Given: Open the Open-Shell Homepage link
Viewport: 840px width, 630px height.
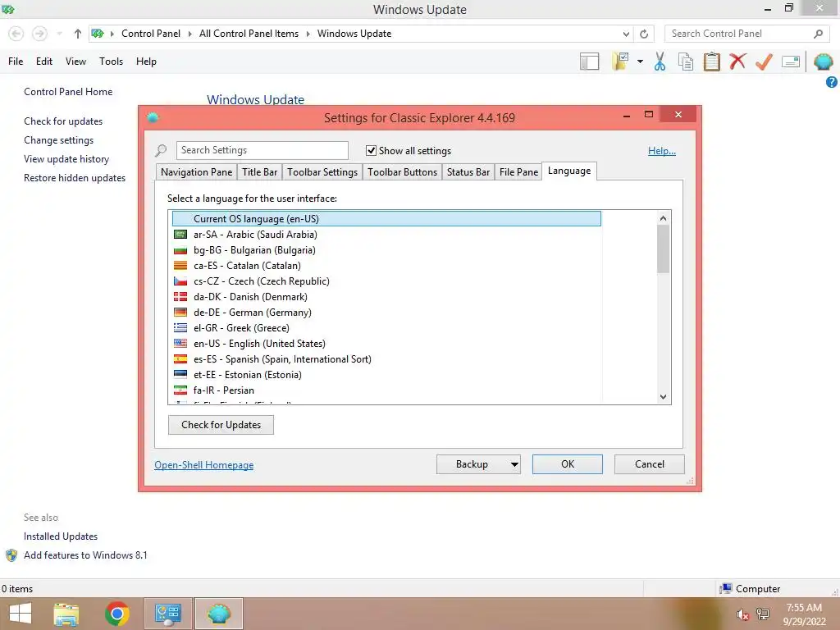Looking at the screenshot, I should (x=204, y=465).
